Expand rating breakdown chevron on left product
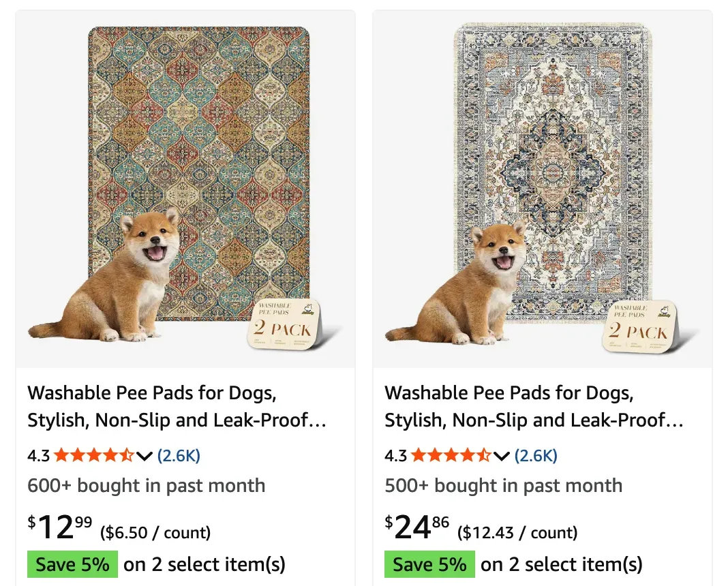728x586 pixels. click(x=145, y=457)
